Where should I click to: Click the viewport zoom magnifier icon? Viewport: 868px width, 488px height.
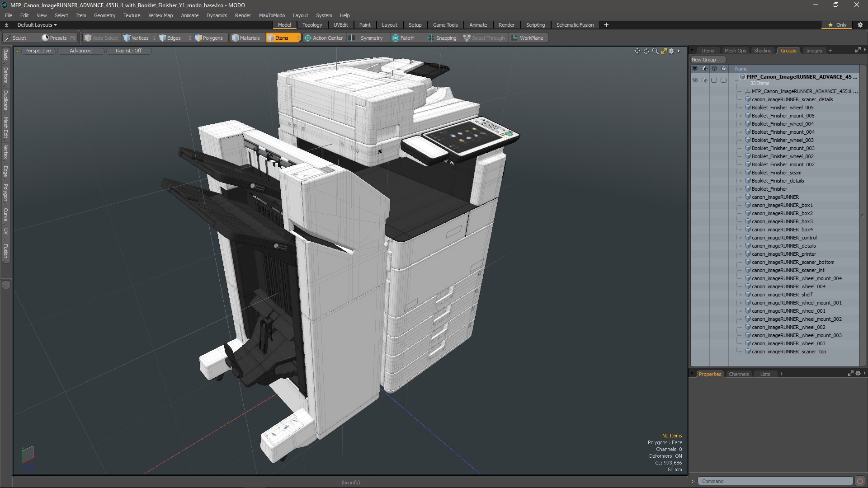[655, 51]
